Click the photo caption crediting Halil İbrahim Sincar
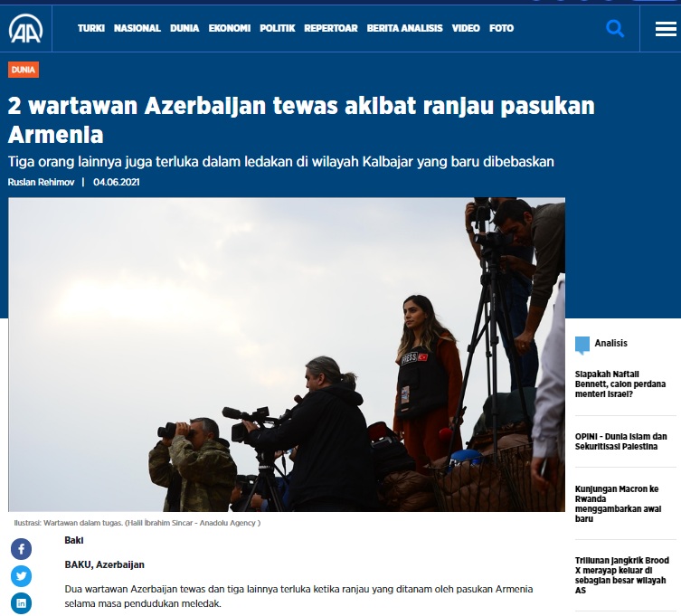Viewport: 681px width, 616px height. point(137,523)
